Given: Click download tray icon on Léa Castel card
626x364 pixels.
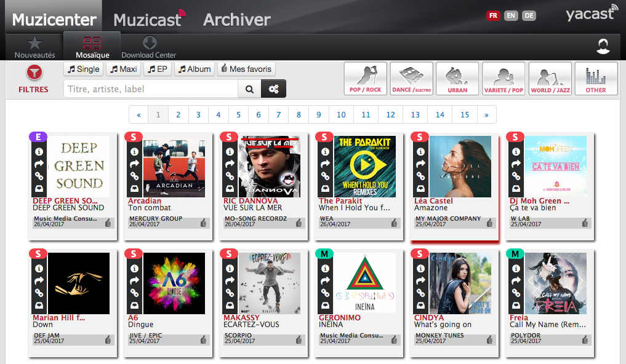Looking at the screenshot, I should (420, 188).
